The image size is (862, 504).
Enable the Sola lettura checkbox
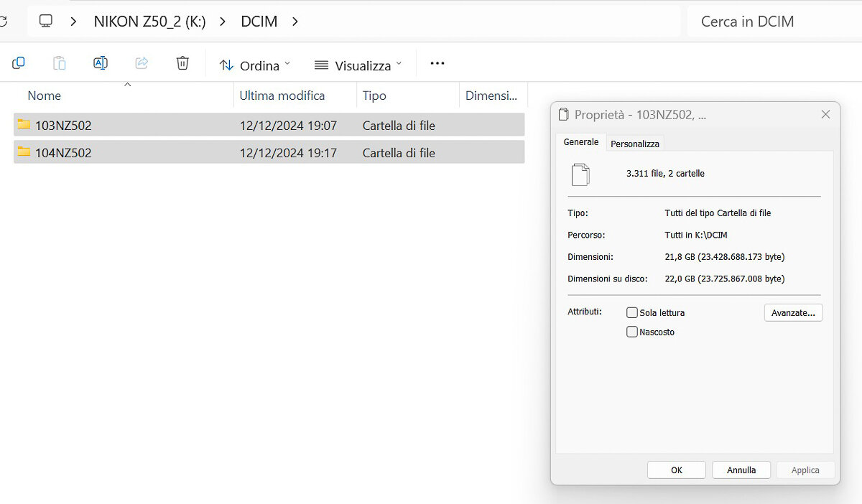pos(632,312)
